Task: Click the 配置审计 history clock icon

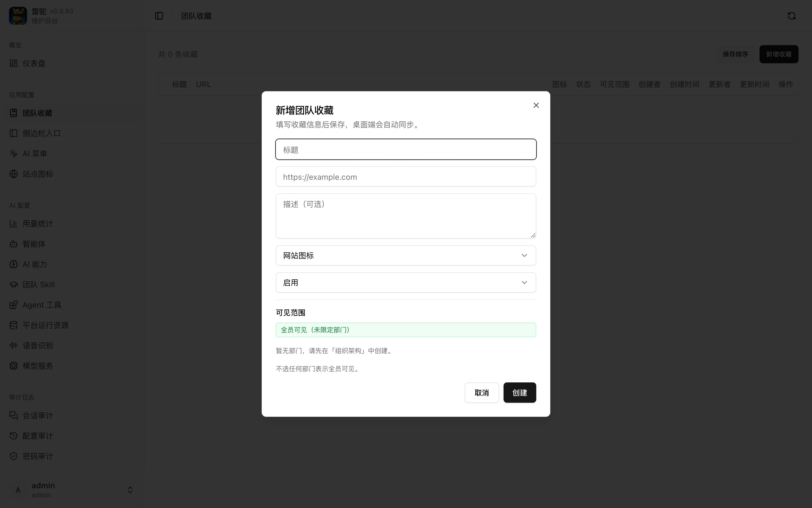Action: pyautogui.click(x=14, y=436)
